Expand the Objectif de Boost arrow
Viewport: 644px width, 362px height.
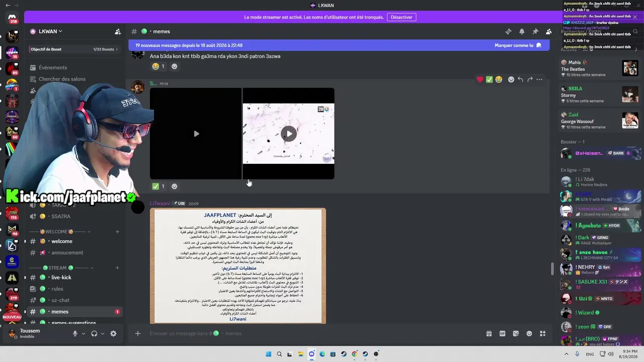[x=117, y=49]
